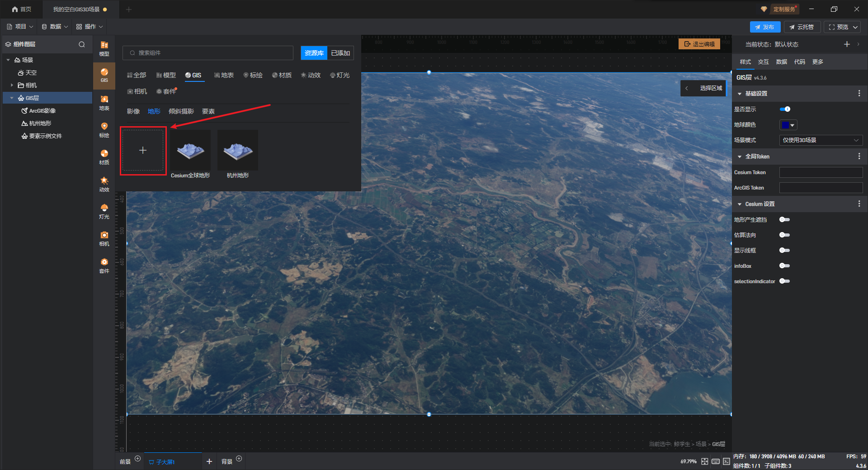Click the 退出编辑 button

(x=699, y=44)
